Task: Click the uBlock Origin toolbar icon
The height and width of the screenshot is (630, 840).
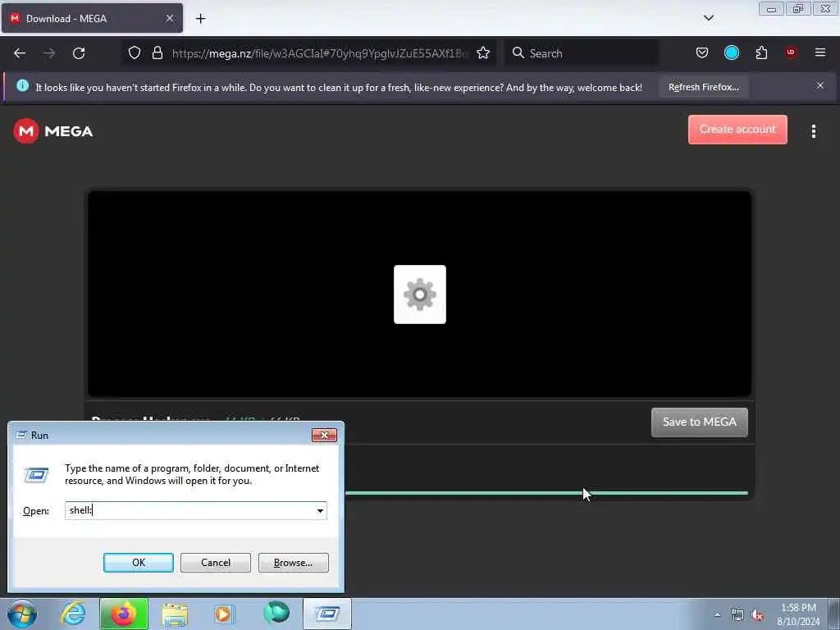Action: (791, 52)
